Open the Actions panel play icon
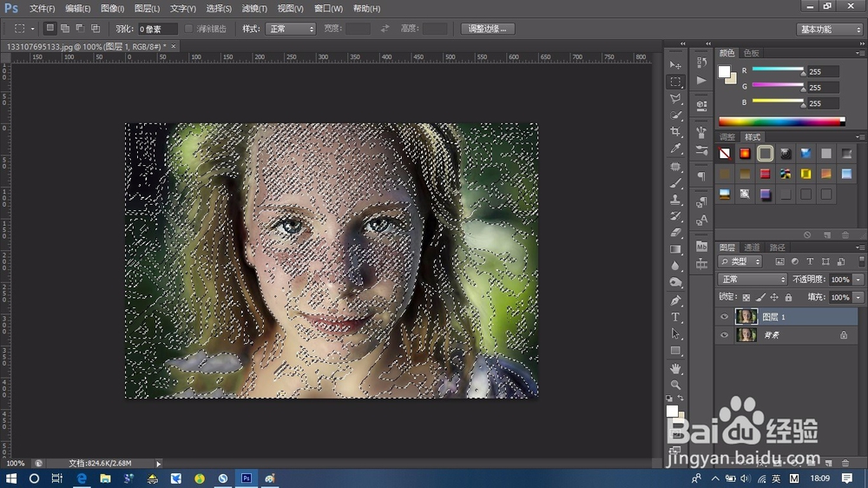Viewport: 868px width, 488px height. click(702, 81)
